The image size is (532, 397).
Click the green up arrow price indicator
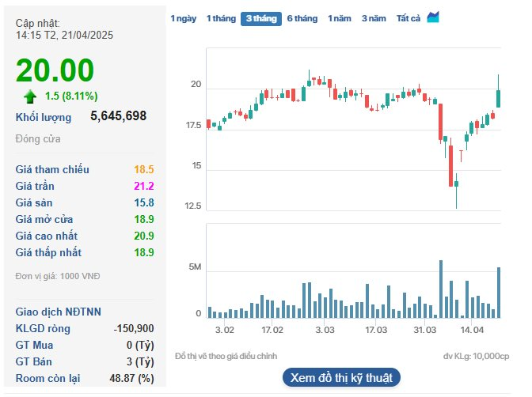click(x=30, y=96)
